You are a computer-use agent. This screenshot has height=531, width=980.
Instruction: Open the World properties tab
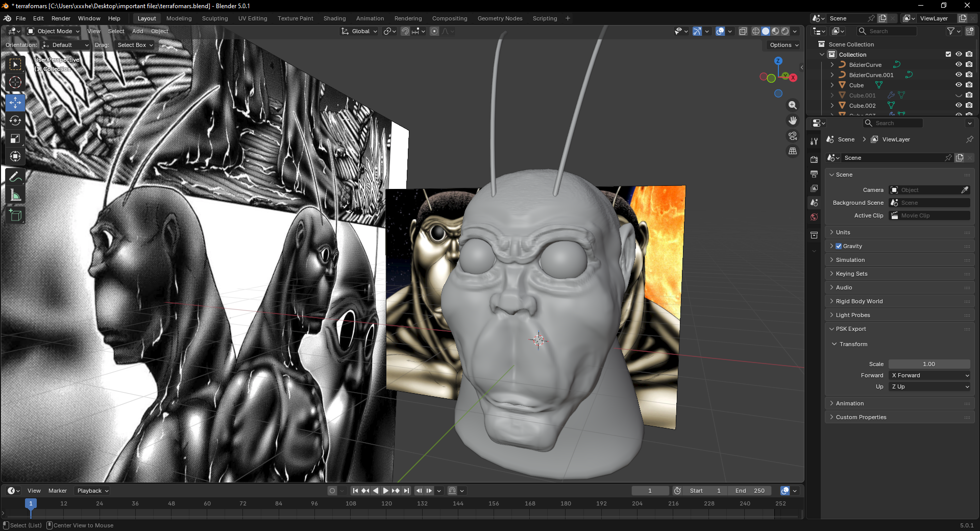click(x=814, y=217)
